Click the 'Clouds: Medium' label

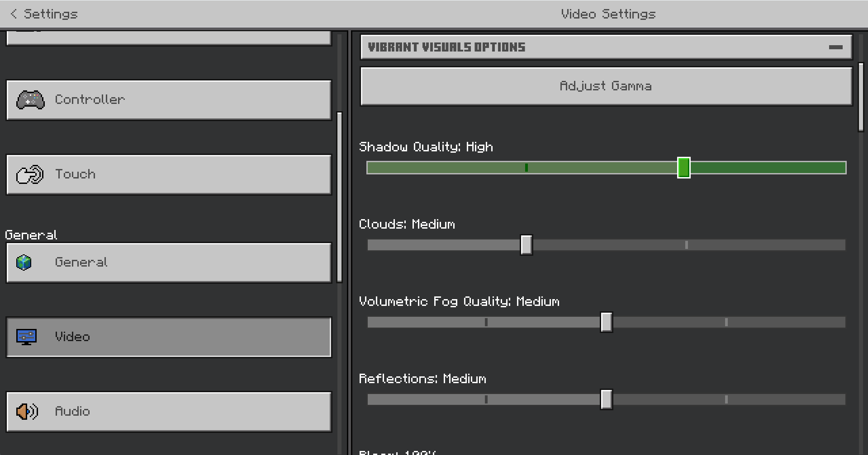tap(407, 224)
